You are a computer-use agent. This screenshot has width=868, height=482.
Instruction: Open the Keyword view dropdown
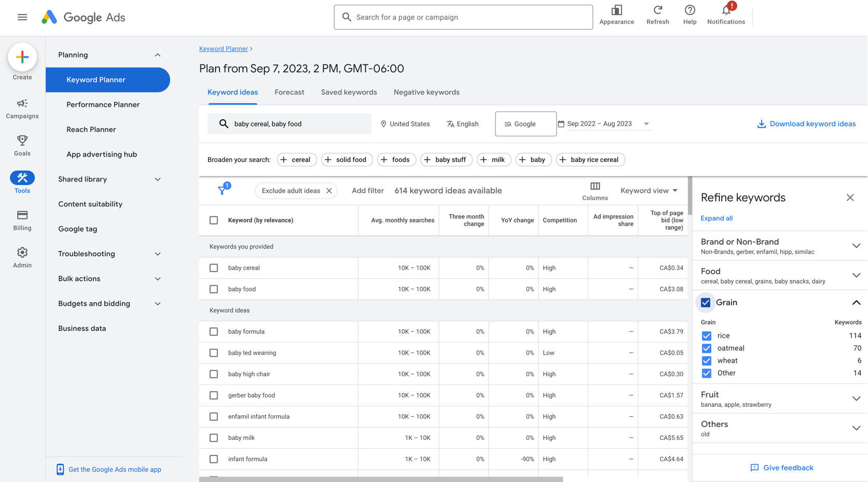pyautogui.click(x=649, y=190)
